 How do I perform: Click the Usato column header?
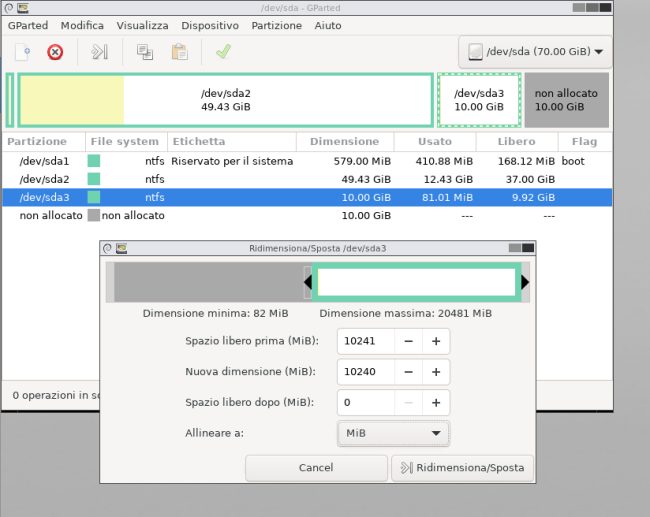tap(435, 141)
